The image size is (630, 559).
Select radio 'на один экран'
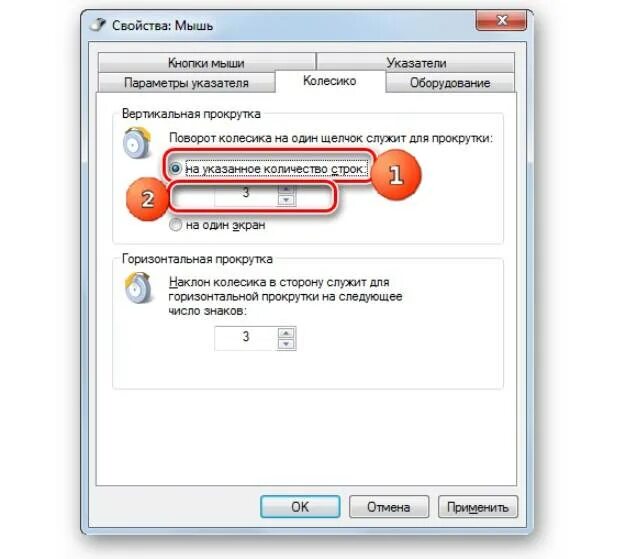(x=176, y=225)
